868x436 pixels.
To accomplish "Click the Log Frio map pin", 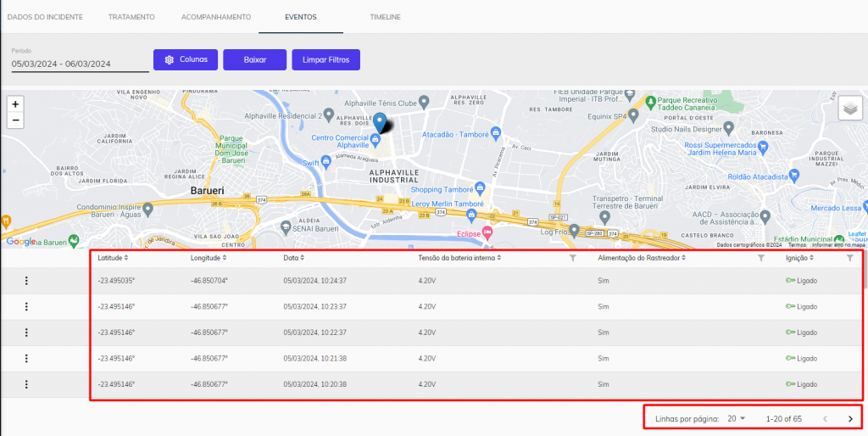I will [574, 229].
